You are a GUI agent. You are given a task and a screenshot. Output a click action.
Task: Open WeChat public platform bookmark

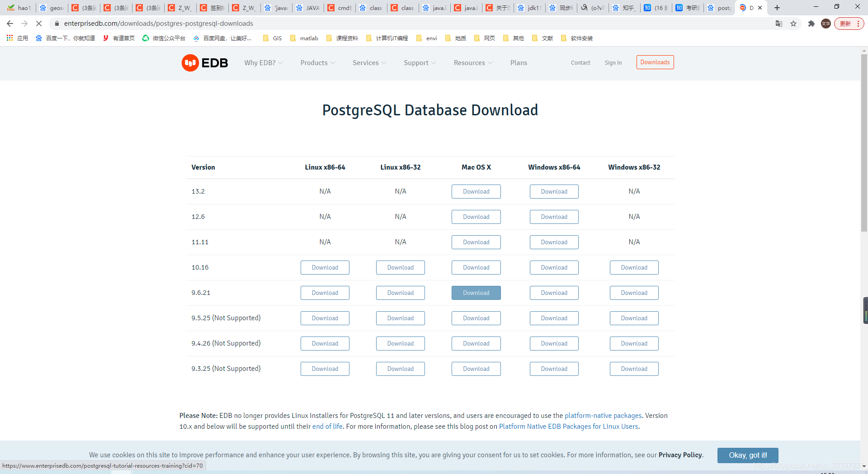[164, 38]
